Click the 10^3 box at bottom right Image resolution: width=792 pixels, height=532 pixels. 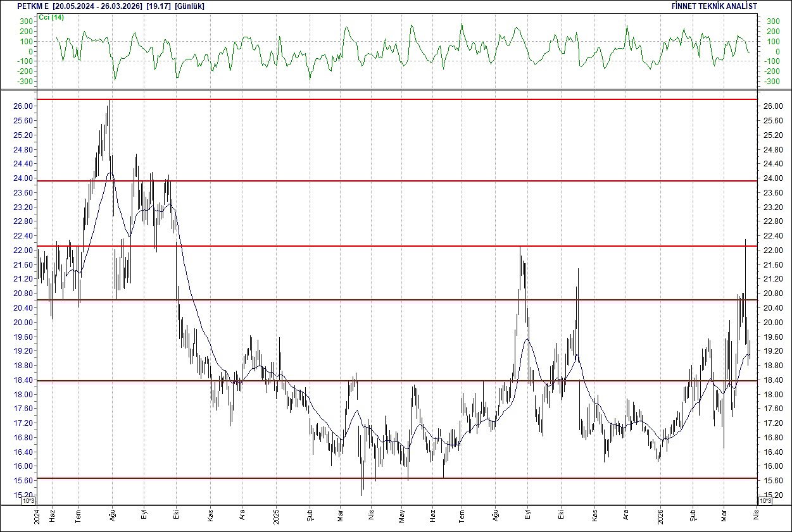[x=764, y=501]
